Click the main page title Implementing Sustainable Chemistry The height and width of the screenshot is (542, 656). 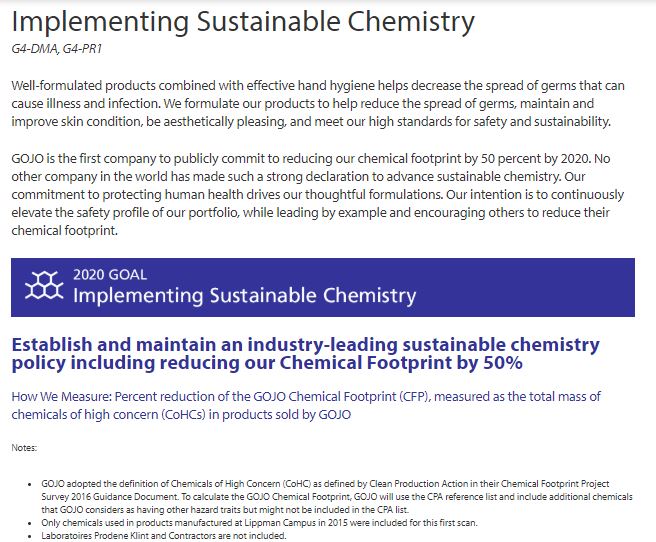[x=243, y=21]
